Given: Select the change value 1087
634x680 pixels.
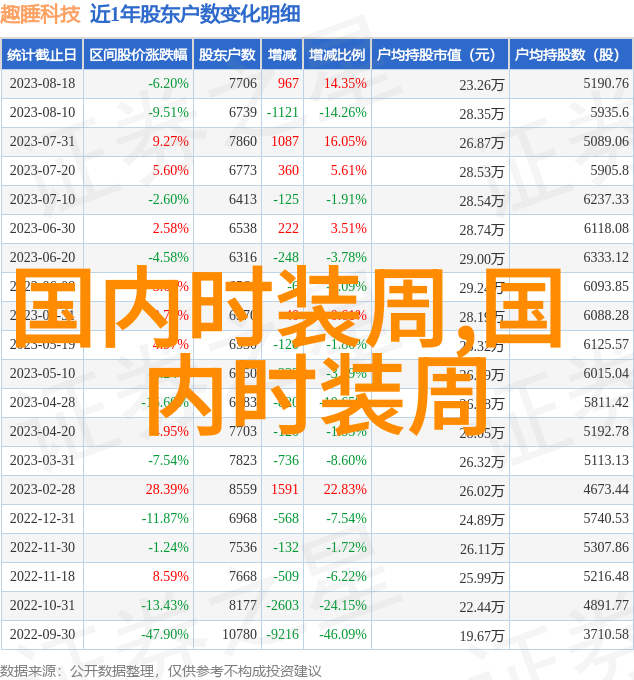Looking at the screenshot, I should [285, 141].
